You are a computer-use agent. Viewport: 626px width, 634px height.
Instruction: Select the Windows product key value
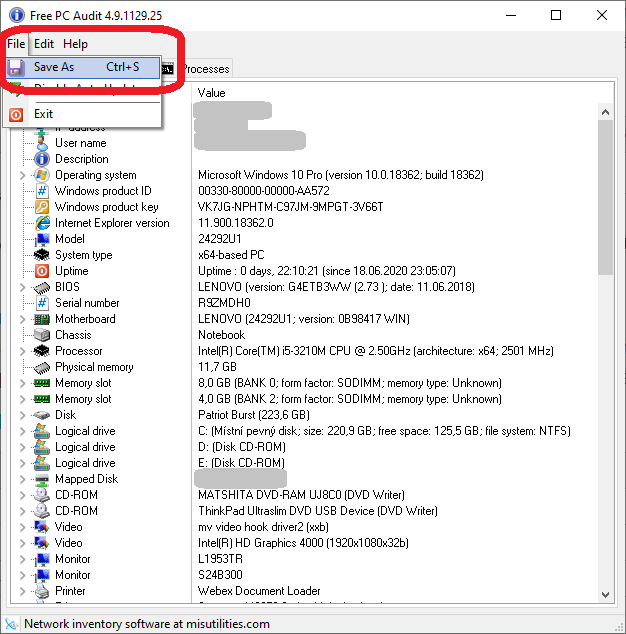pyautogui.click(x=290, y=207)
